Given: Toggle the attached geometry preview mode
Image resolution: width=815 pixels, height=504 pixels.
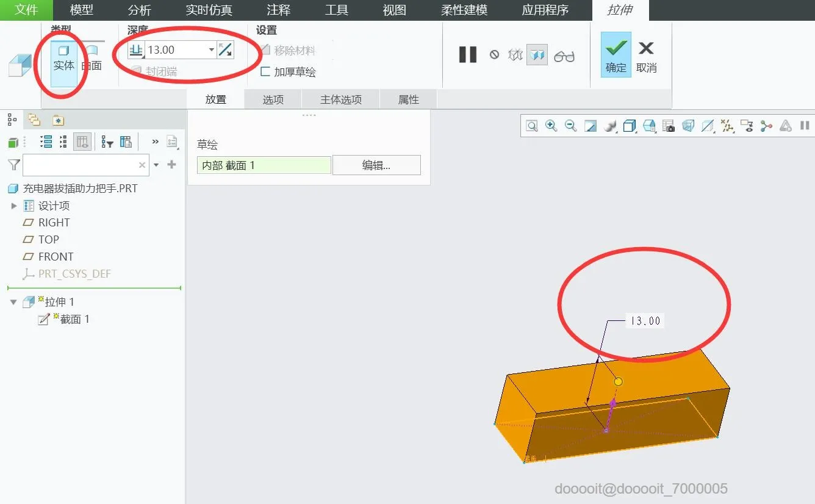Looking at the screenshot, I should click(x=537, y=56).
